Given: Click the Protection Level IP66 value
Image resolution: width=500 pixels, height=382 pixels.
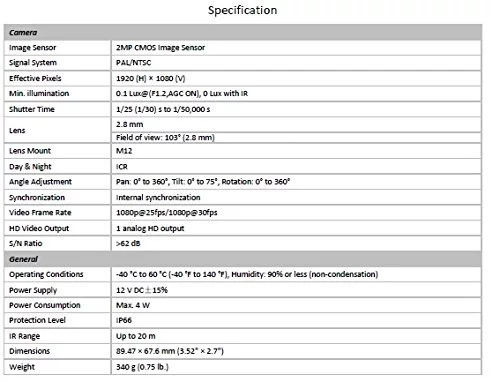Looking at the screenshot, I should (124, 320).
